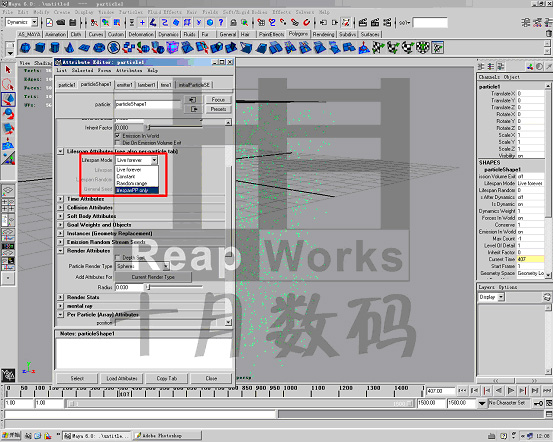Viewport: 553px width, 442px height.
Task: Toggle the Emission In World checkbox
Action: (118, 135)
